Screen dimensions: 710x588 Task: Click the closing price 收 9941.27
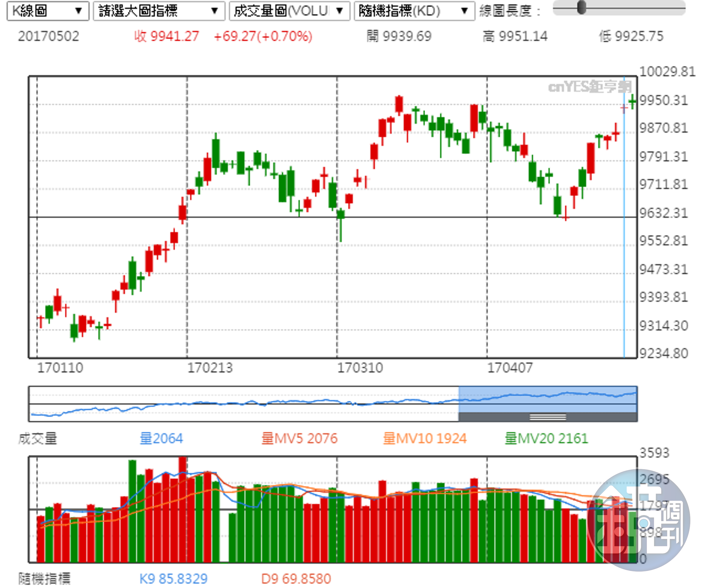166,36
